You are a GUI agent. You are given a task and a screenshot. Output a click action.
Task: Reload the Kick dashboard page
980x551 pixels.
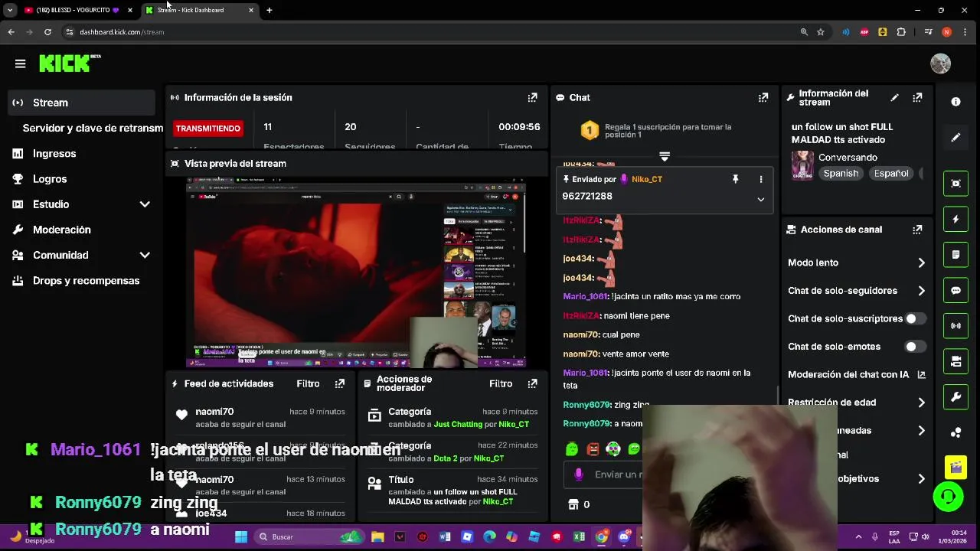(x=47, y=32)
